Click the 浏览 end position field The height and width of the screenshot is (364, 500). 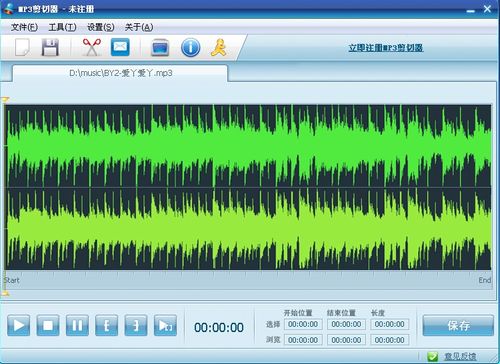(346, 340)
